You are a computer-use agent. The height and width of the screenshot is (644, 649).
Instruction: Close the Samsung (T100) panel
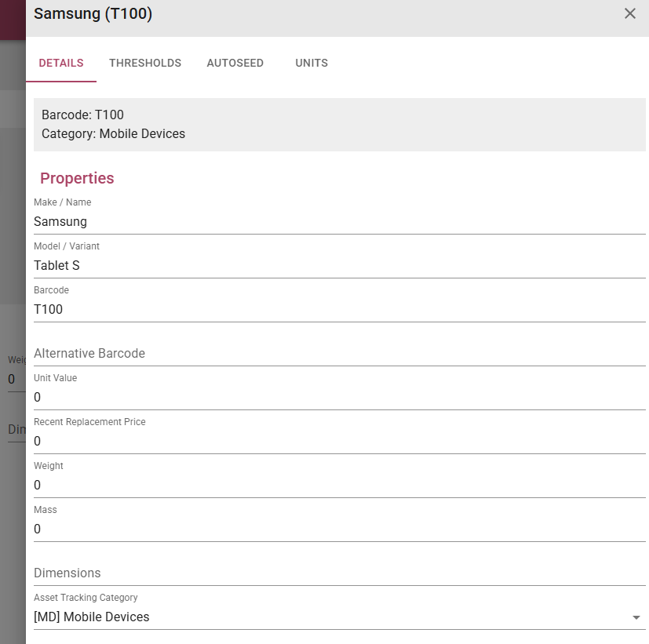pos(629,13)
